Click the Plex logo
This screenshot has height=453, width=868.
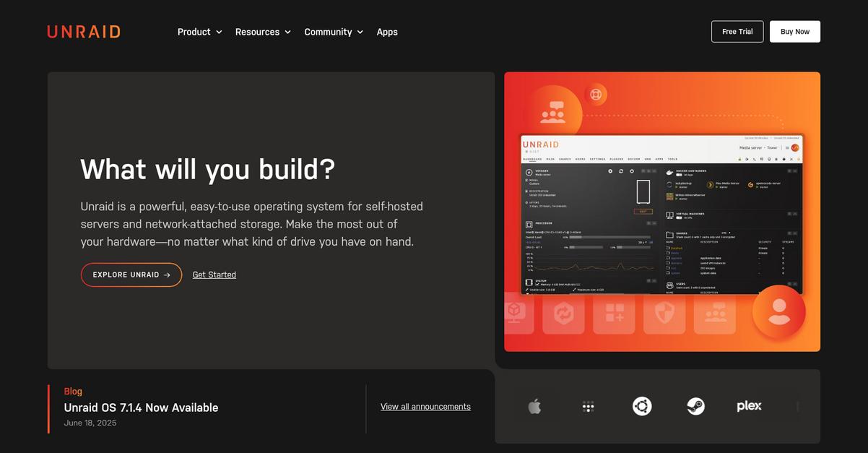tap(749, 406)
